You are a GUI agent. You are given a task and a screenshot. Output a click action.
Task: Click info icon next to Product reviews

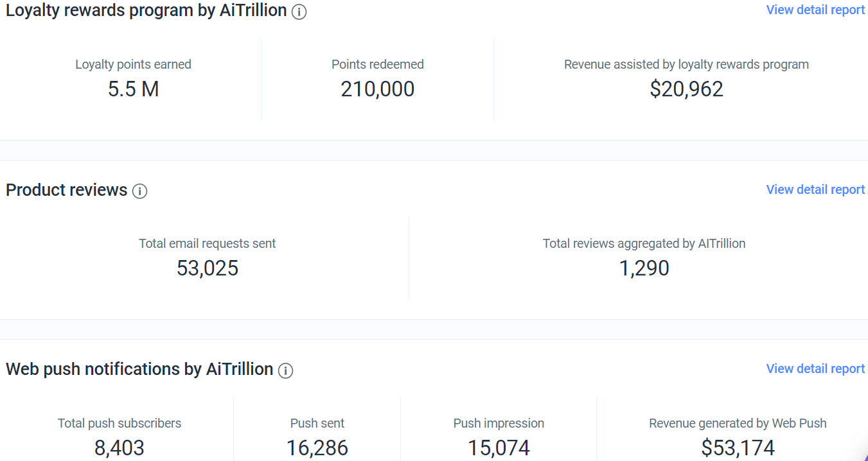(x=139, y=191)
